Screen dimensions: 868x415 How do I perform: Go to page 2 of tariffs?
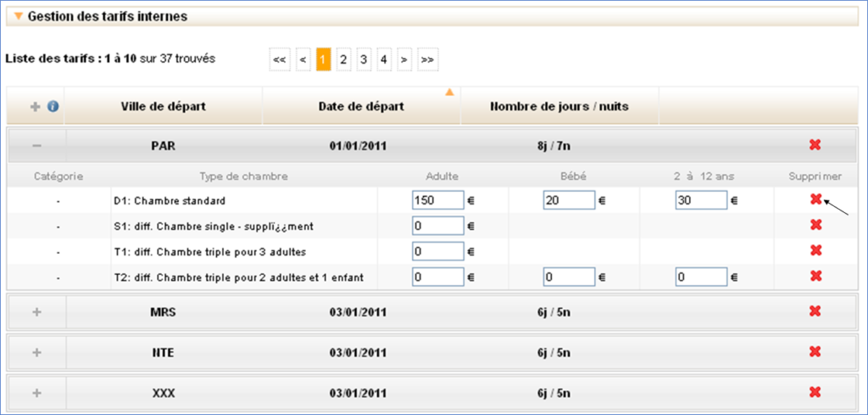pyautogui.click(x=343, y=59)
